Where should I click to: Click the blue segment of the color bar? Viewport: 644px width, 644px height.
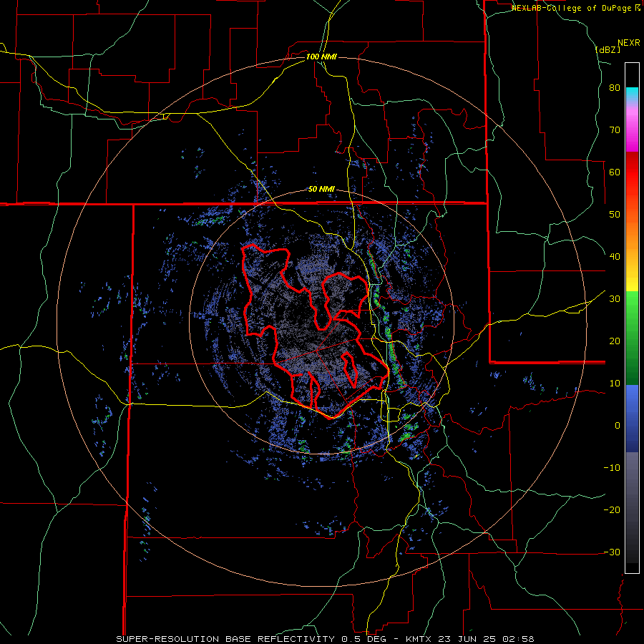tap(632, 419)
